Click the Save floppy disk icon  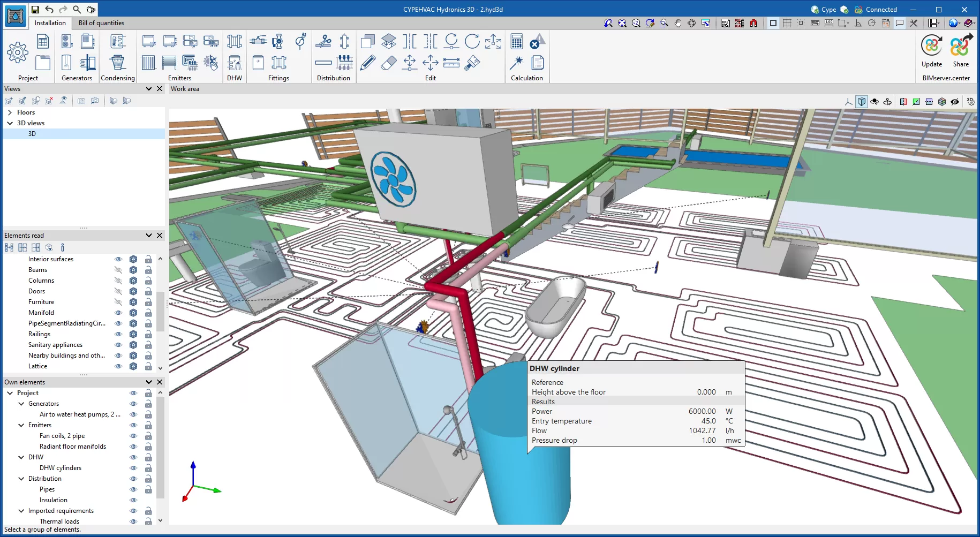35,9
